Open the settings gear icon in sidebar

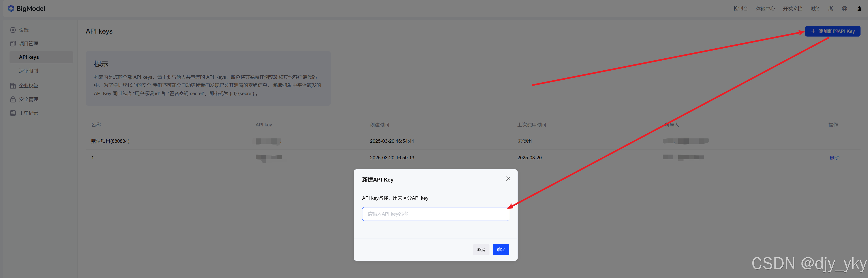pyautogui.click(x=13, y=30)
